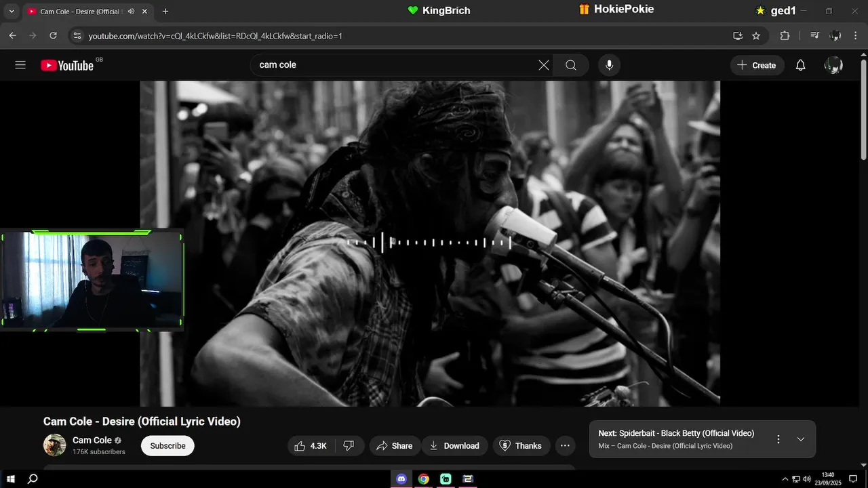Open Chrome profile avatar in toolbar
This screenshot has width=868, height=488.
coord(835,35)
